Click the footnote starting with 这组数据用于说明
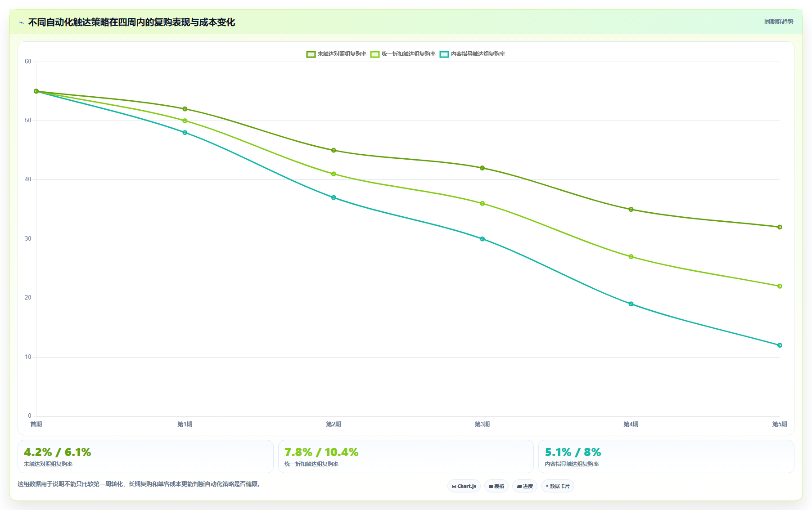Screen dimensions: 812x510 pos(140,484)
